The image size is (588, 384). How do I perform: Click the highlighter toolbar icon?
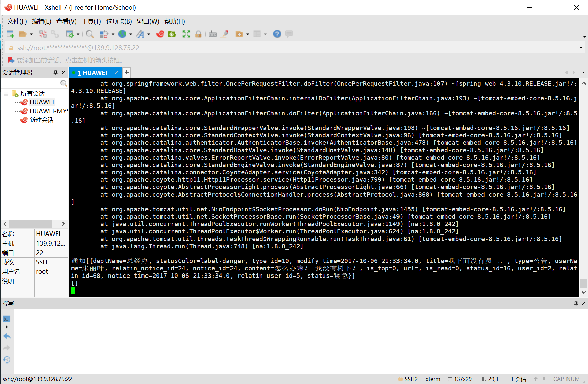pos(225,34)
